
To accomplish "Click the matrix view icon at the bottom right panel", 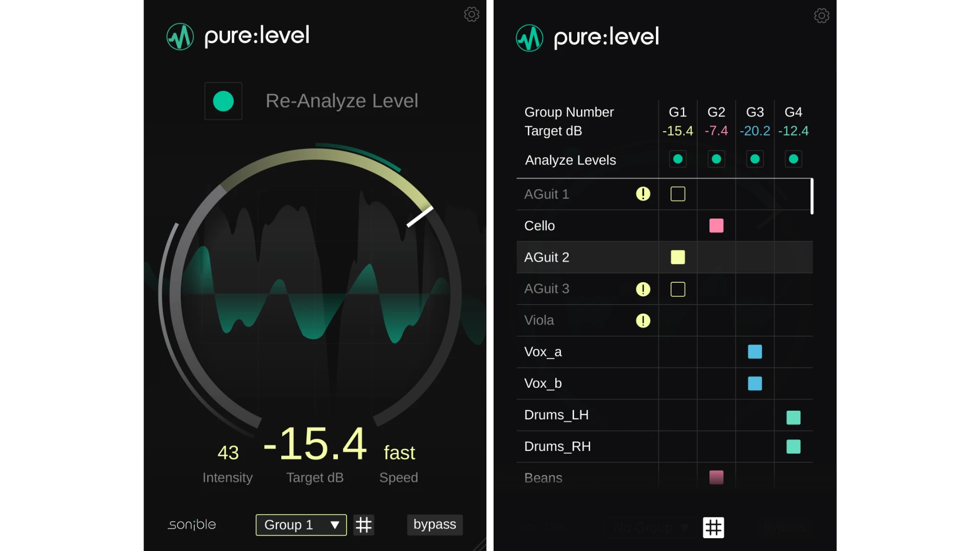I will pyautogui.click(x=714, y=528).
